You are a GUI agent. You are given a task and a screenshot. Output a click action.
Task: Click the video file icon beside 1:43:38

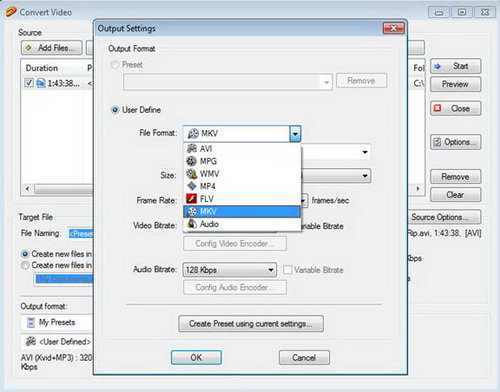pyautogui.click(x=41, y=83)
